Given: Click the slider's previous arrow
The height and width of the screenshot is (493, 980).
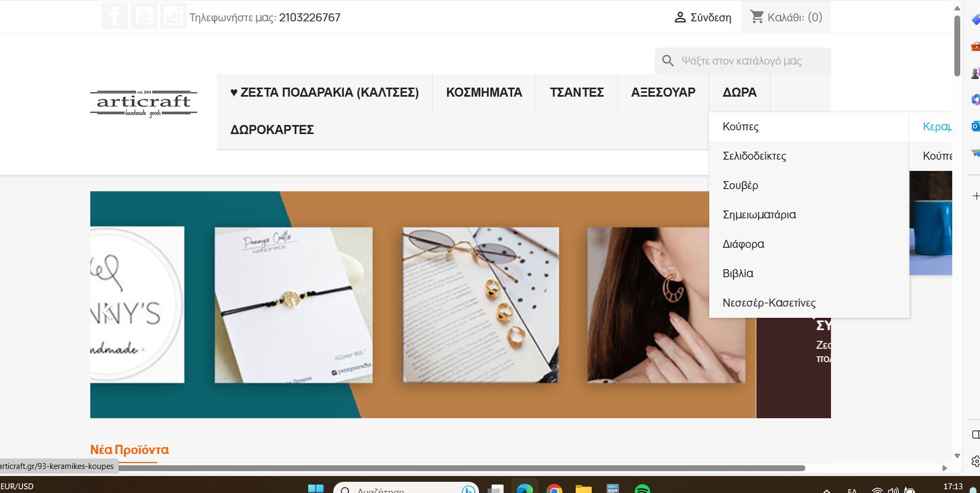Looking at the screenshot, I should (108, 312).
